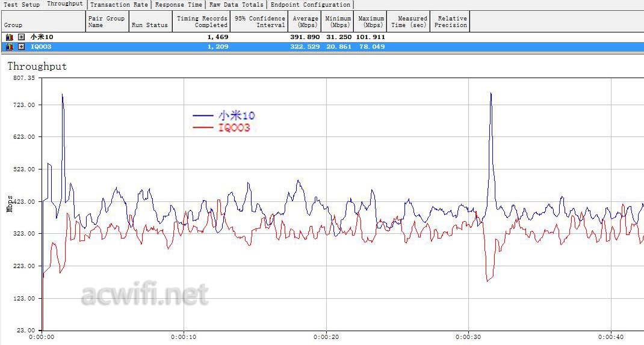Select the 小米10 row name
The height and width of the screenshot is (345, 644).
coord(42,37)
